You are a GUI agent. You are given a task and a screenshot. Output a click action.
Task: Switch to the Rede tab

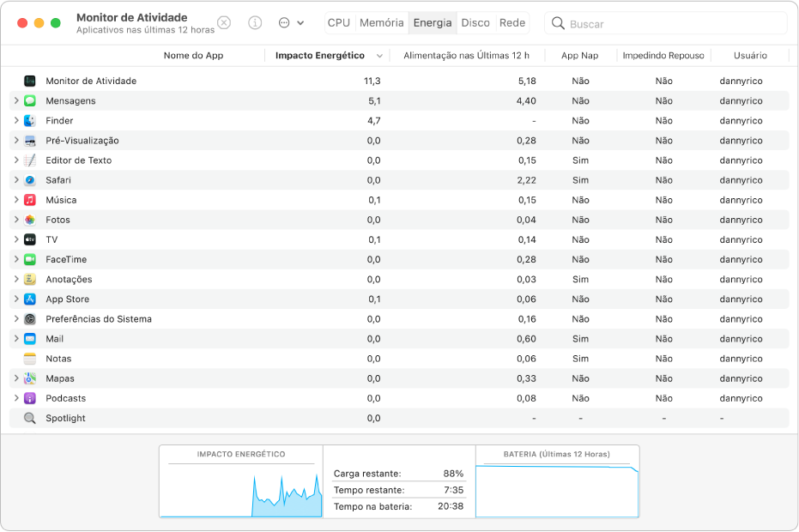pos(512,23)
